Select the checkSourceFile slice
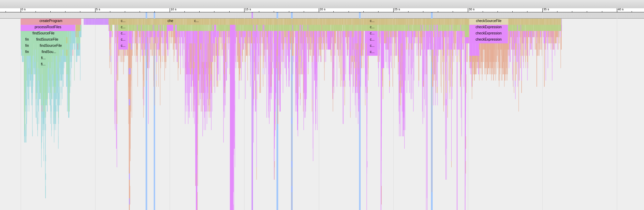This screenshot has height=210, width=644. point(489,21)
